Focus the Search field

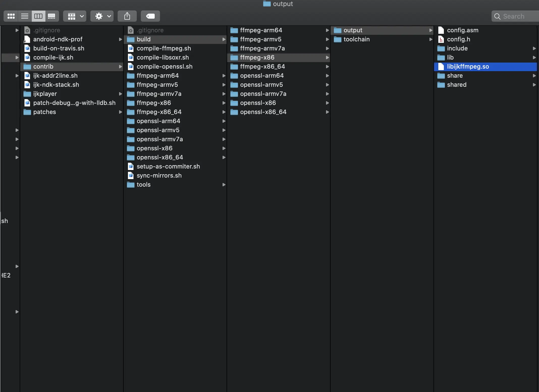click(x=515, y=16)
